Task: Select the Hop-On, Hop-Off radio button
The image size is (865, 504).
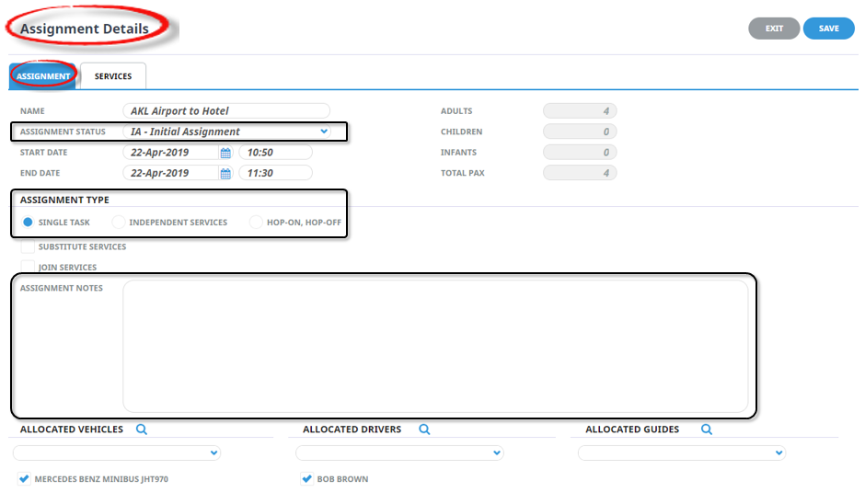Action: [256, 223]
